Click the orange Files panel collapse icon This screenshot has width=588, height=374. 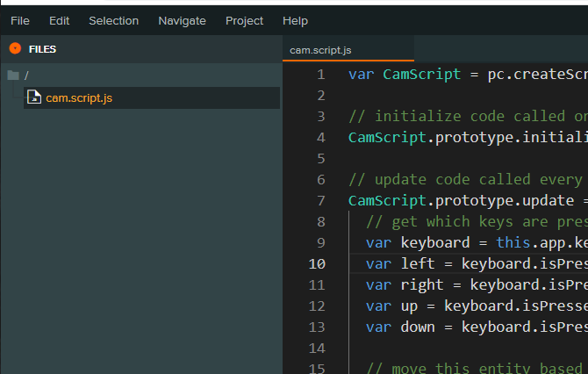(x=15, y=49)
